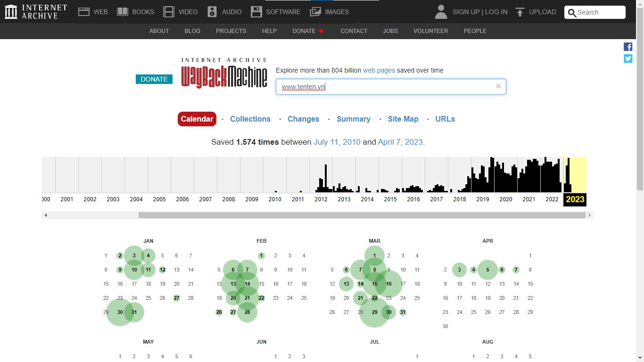Open January 30 snapshot

pos(120,313)
